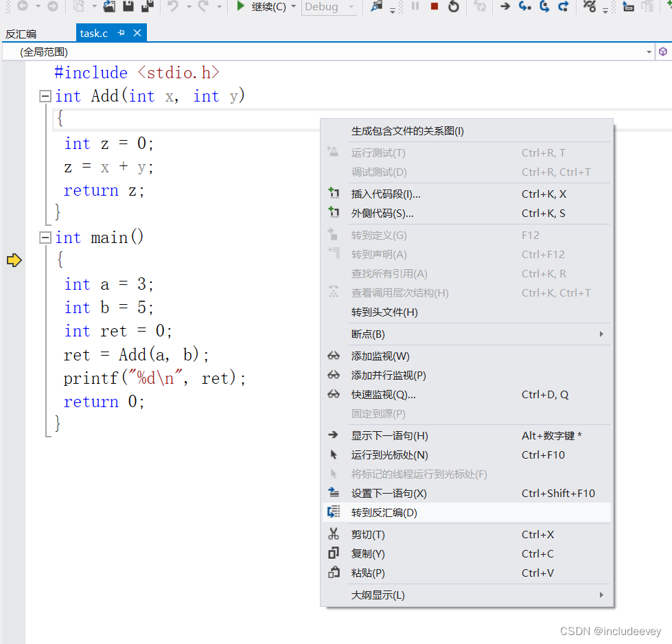
Task: Choose 插入代码段(I)... menu entry
Action: [x=467, y=194]
